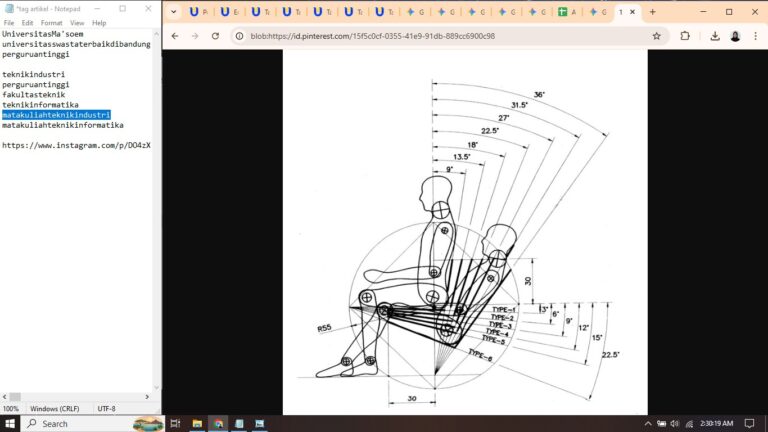Viewport: 768px width, 432px height.
Task: Open Notepad Help menu
Action: [99, 23]
